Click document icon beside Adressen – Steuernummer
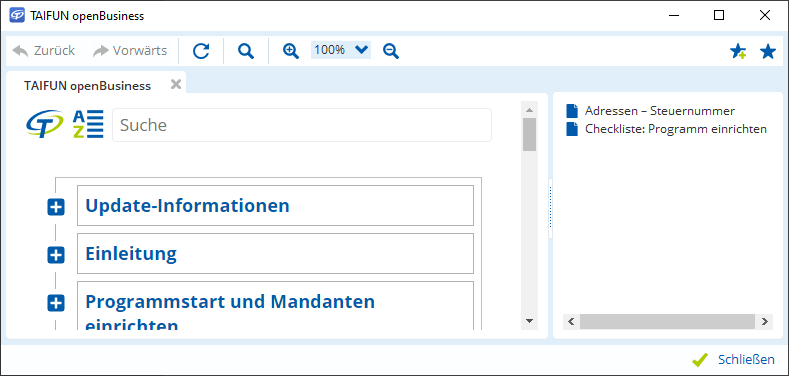This screenshot has height=376, width=789. (572, 111)
